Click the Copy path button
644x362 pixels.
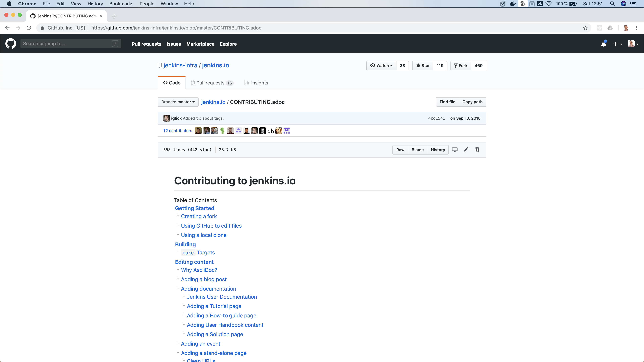click(x=472, y=102)
